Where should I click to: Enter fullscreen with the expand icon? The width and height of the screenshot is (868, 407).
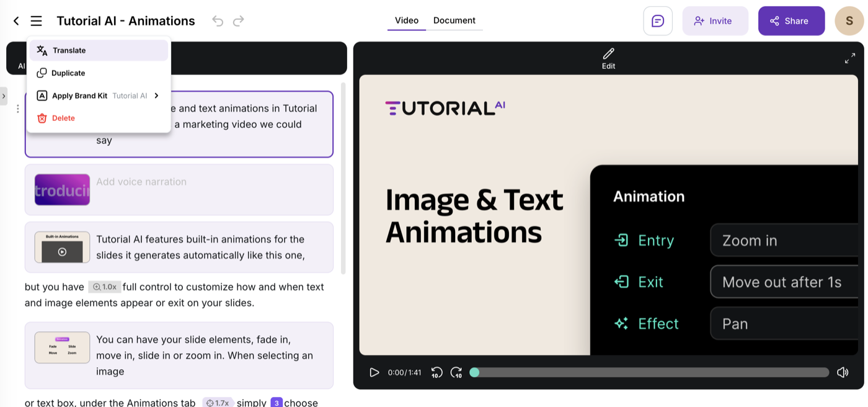pyautogui.click(x=850, y=59)
